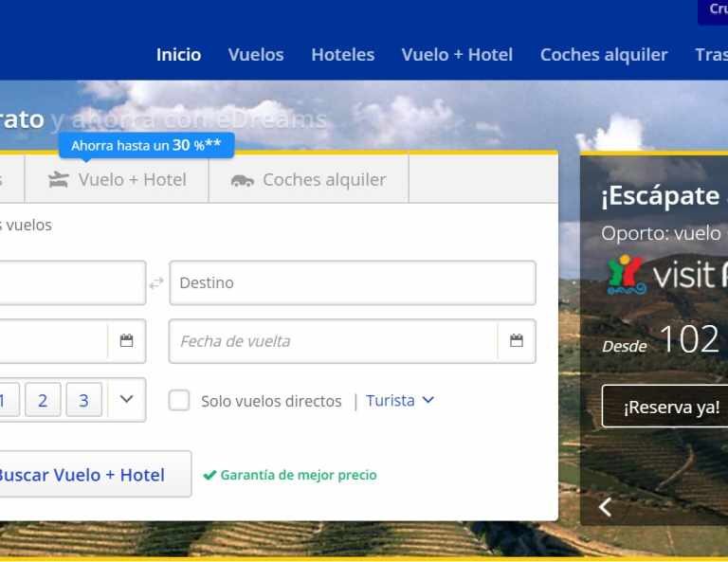Open the Turista class dropdown

pos(400,400)
